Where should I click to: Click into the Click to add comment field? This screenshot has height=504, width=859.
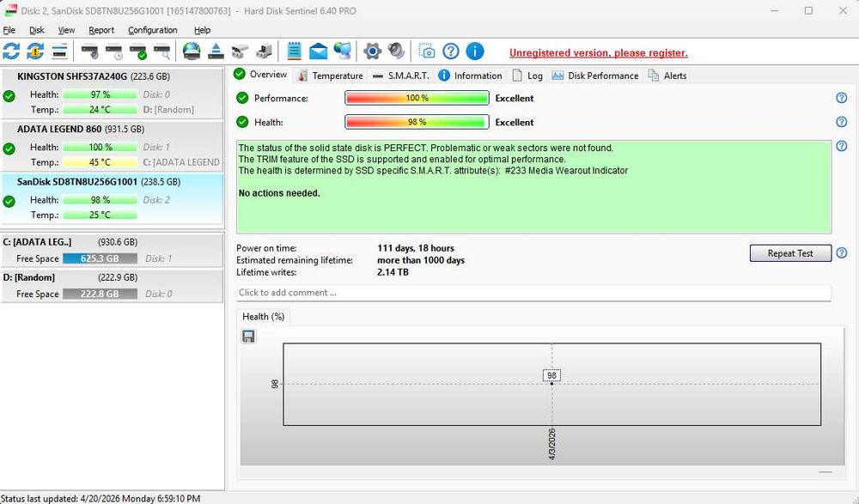click(x=533, y=293)
